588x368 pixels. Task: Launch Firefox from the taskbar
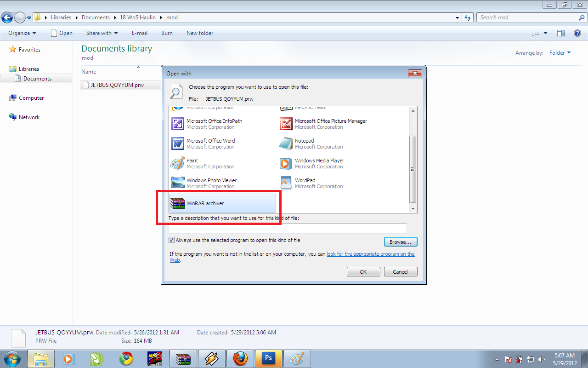coord(240,359)
